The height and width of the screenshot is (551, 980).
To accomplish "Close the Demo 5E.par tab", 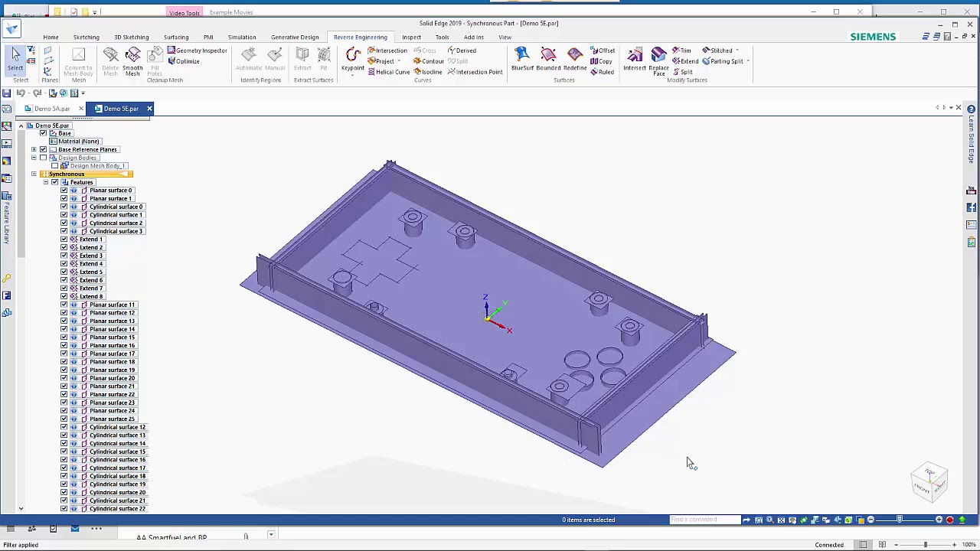I will [149, 109].
